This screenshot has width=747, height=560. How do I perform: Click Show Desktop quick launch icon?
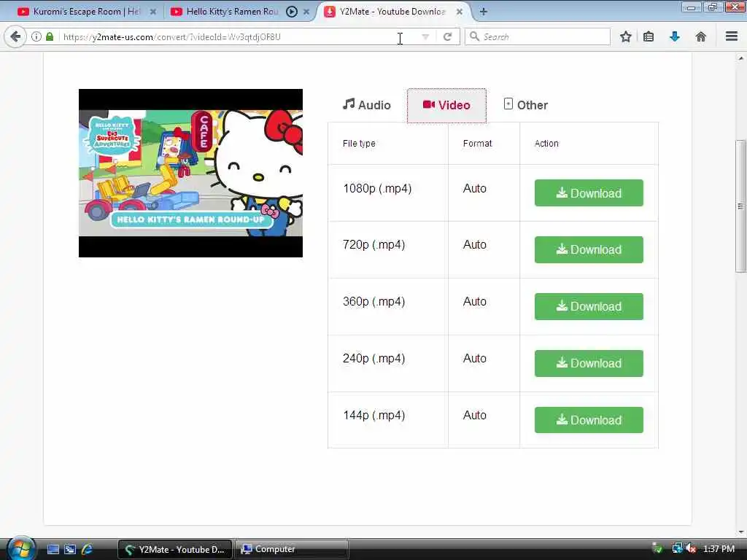[53, 549]
